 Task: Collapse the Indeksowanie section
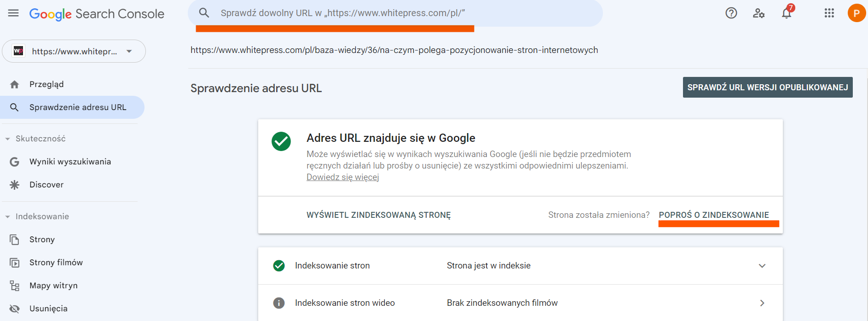click(x=7, y=216)
